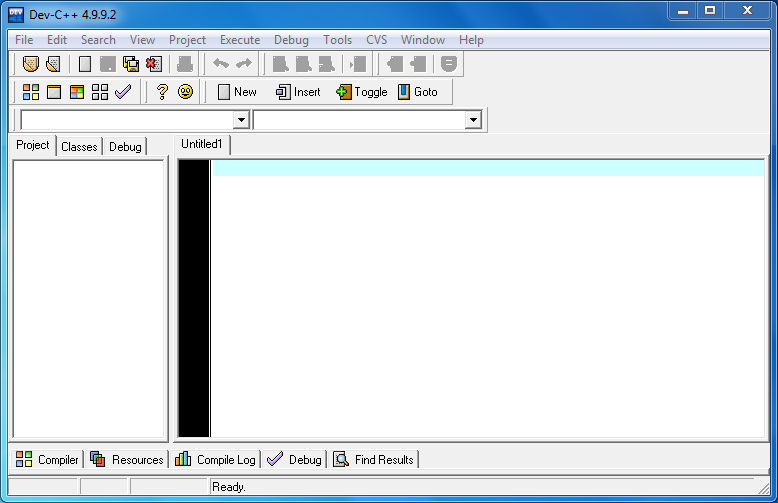This screenshot has height=503, width=778.
Task: Open the Compiler bottom tab
Action: [x=47, y=460]
